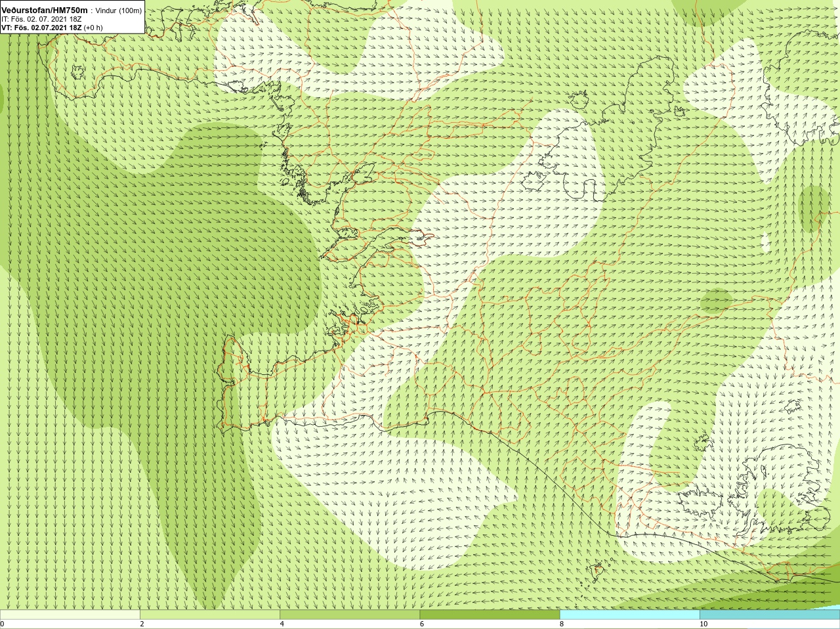
Task: Click the legend value '8'
Action: [x=562, y=624]
